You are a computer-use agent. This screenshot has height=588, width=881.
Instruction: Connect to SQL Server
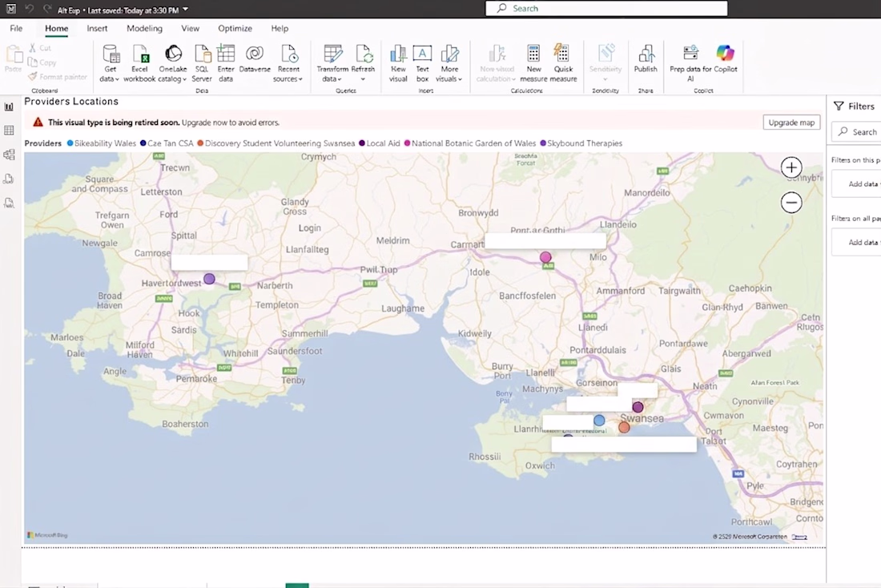coord(202,63)
